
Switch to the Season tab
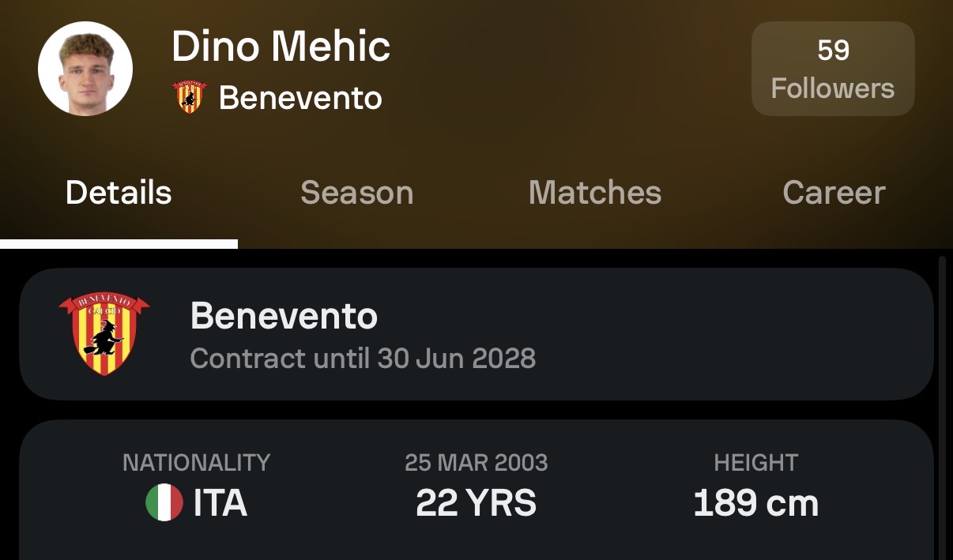(x=357, y=193)
